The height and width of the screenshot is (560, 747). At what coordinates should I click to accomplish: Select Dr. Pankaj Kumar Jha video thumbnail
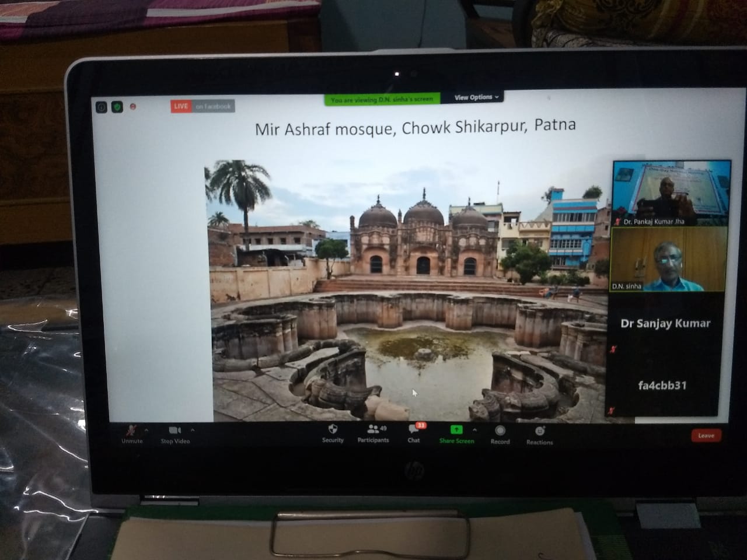tap(671, 193)
